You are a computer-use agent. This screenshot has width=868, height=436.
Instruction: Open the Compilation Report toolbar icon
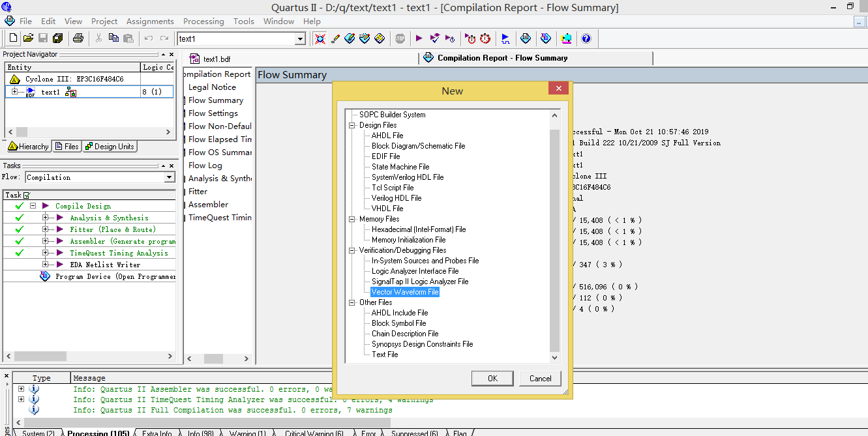[526, 38]
